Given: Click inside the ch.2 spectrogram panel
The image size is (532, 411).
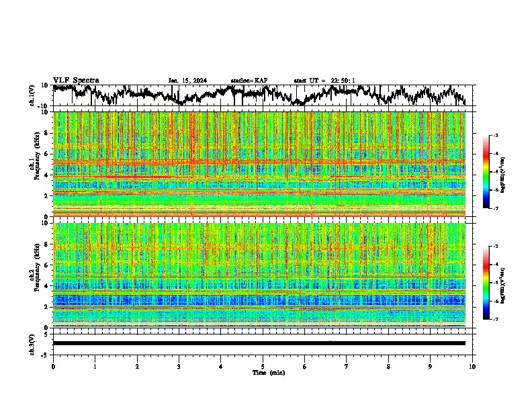Looking at the screenshot, I should click(x=259, y=275).
